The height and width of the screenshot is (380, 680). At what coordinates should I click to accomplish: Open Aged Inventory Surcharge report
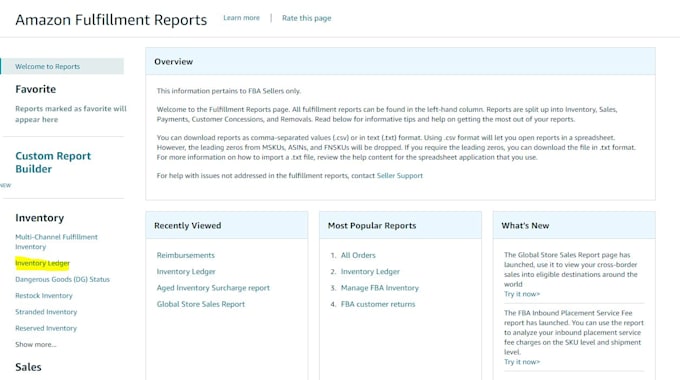tap(213, 288)
